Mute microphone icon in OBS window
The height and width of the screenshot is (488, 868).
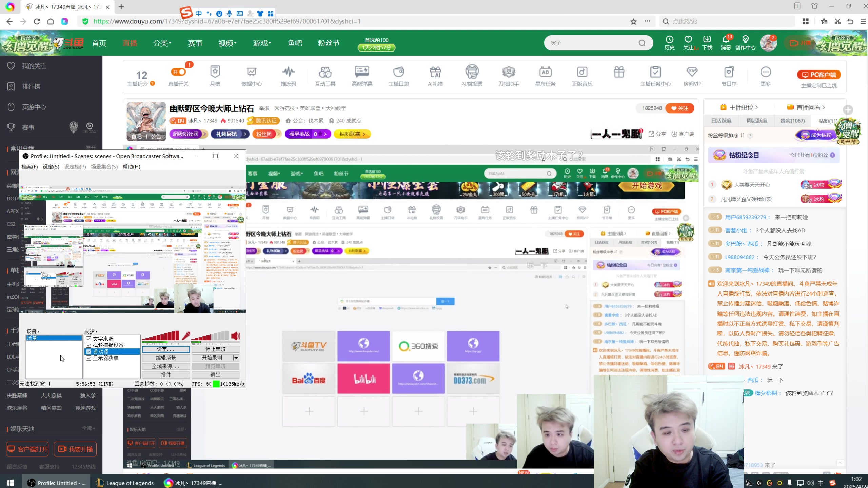point(186,336)
